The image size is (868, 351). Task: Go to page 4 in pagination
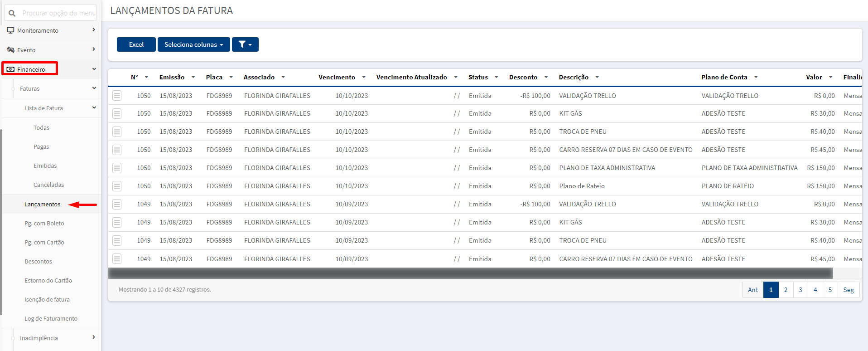815,290
